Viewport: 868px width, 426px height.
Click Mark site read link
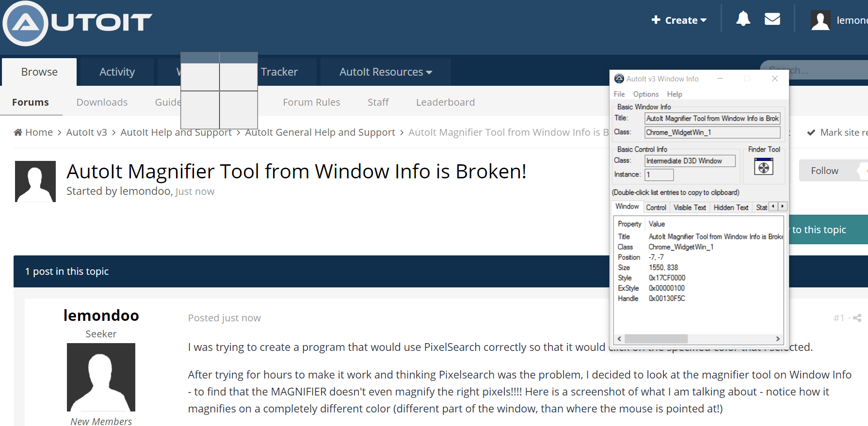pos(837,132)
